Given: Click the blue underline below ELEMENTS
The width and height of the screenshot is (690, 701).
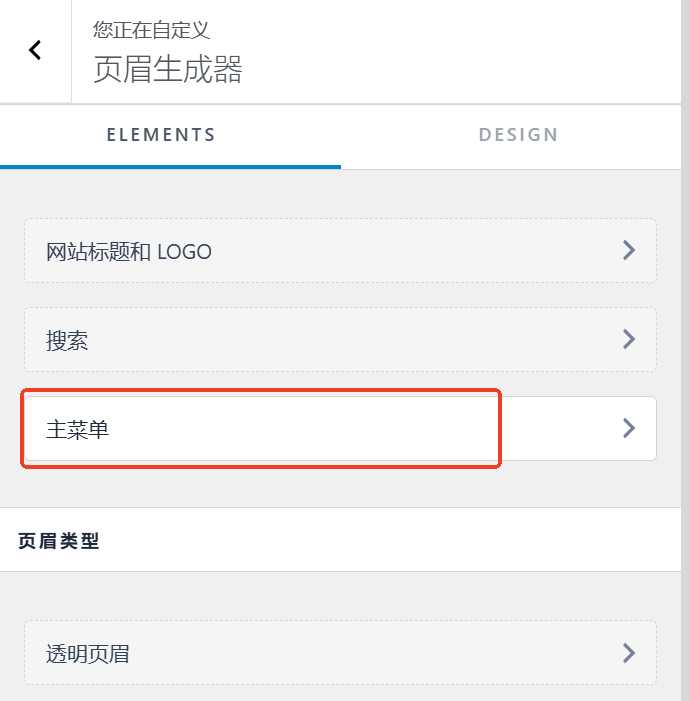Looking at the screenshot, I should [x=170, y=166].
